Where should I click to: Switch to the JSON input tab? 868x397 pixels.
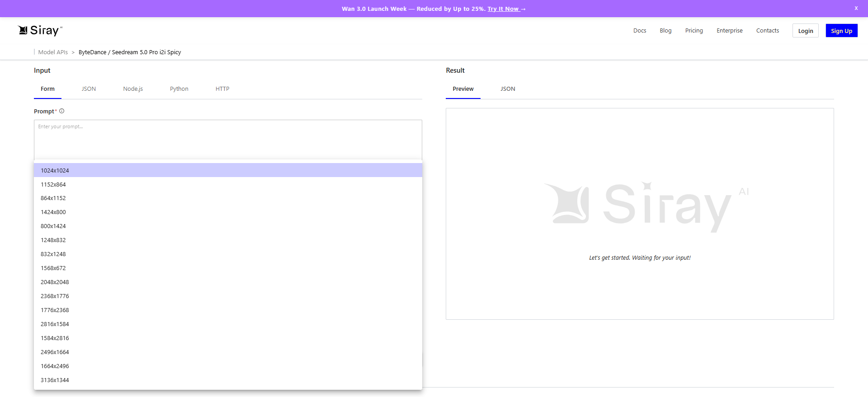click(89, 89)
